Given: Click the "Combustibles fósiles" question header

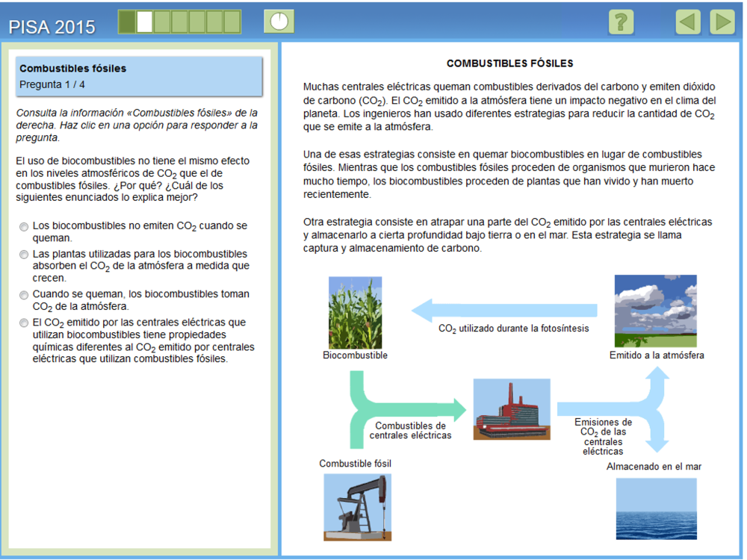Looking at the screenshot, I should 73,69.
